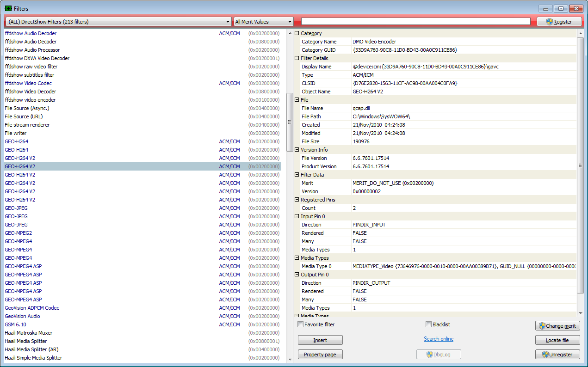Select GeoVision ADPCM Codec row
The height and width of the screenshot is (367, 588).
[x=142, y=308]
